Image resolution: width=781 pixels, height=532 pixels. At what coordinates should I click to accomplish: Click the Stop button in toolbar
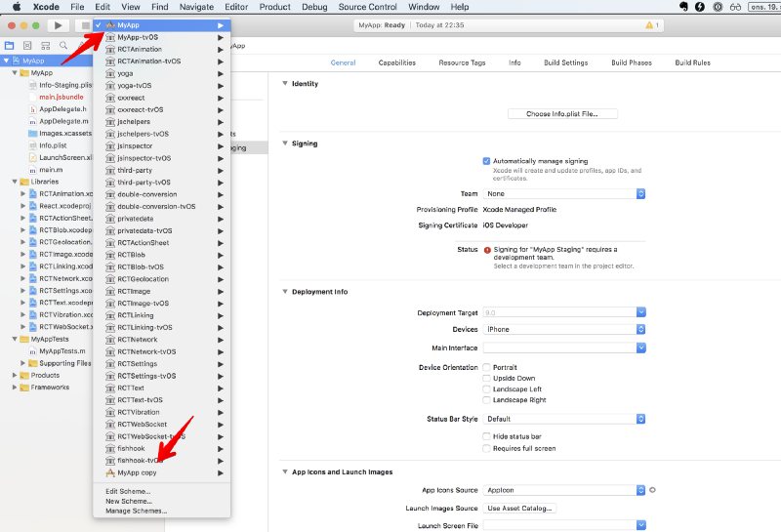85,25
